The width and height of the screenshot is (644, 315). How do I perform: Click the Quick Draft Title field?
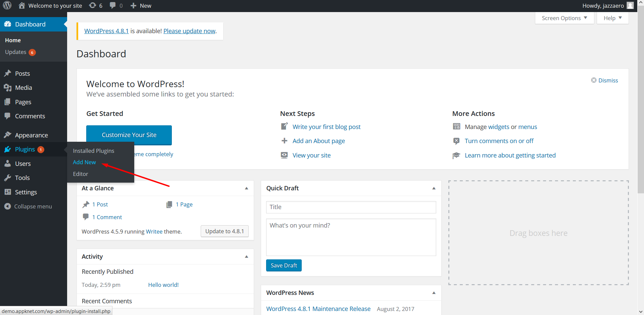[x=351, y=207]
